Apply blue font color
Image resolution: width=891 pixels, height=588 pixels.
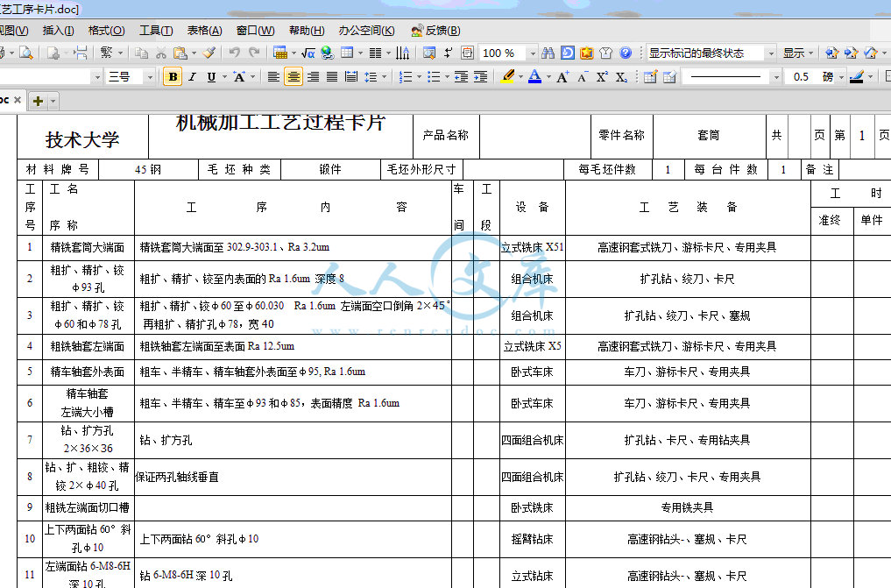click(534, 77)
